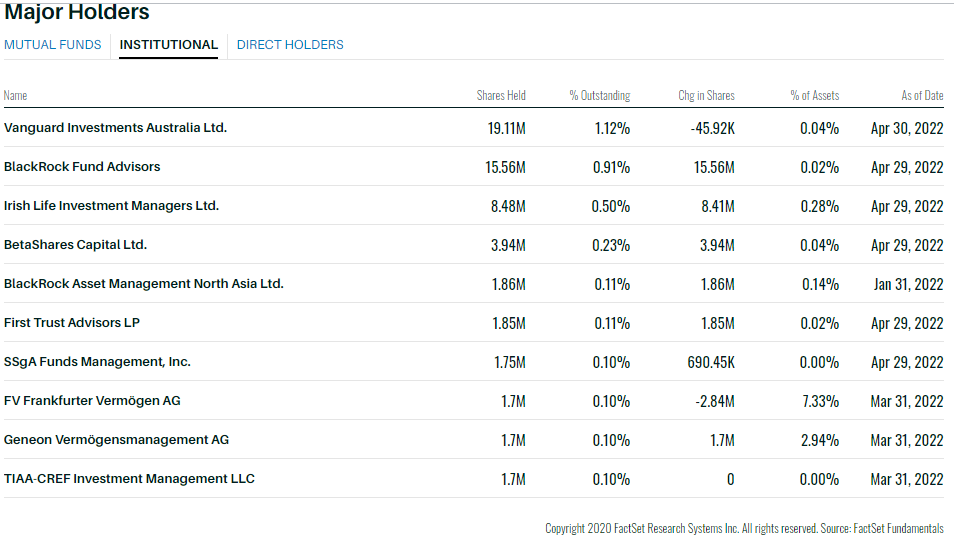
Task: Click the 7.33% of assets value
Action: coord(821,401)
